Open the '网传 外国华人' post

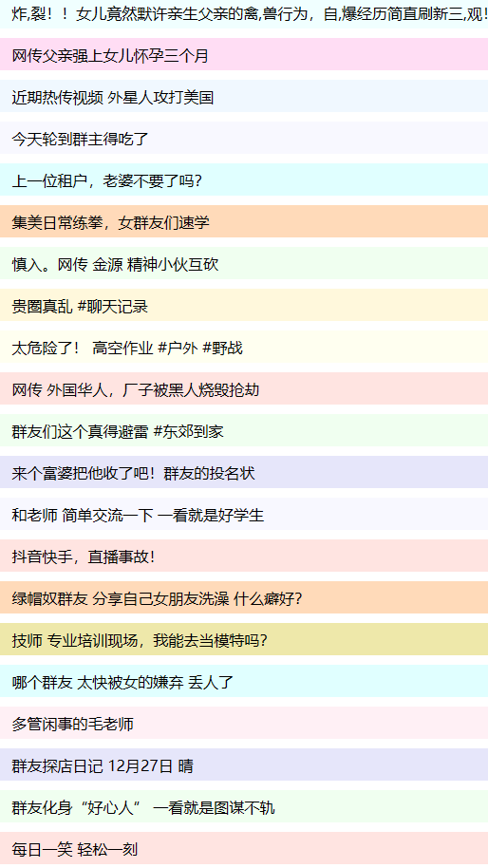[244, 389]
